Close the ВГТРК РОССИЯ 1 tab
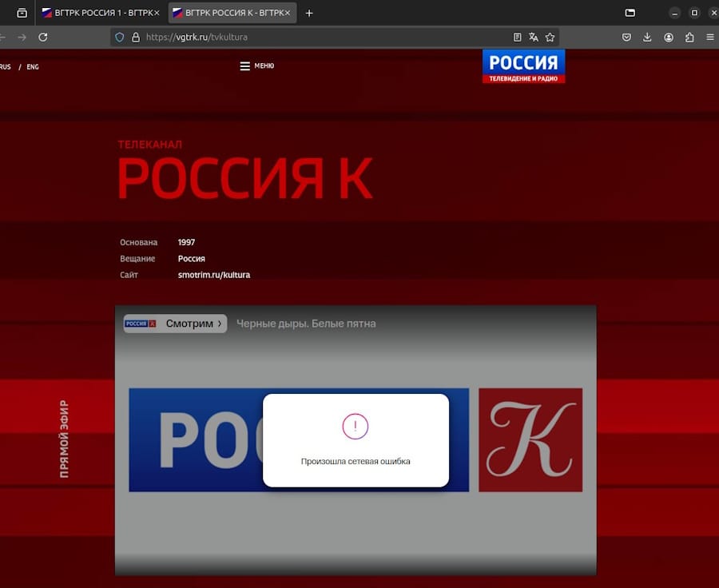This screenshot has width=719, height=588. click(x=157, y=13)
